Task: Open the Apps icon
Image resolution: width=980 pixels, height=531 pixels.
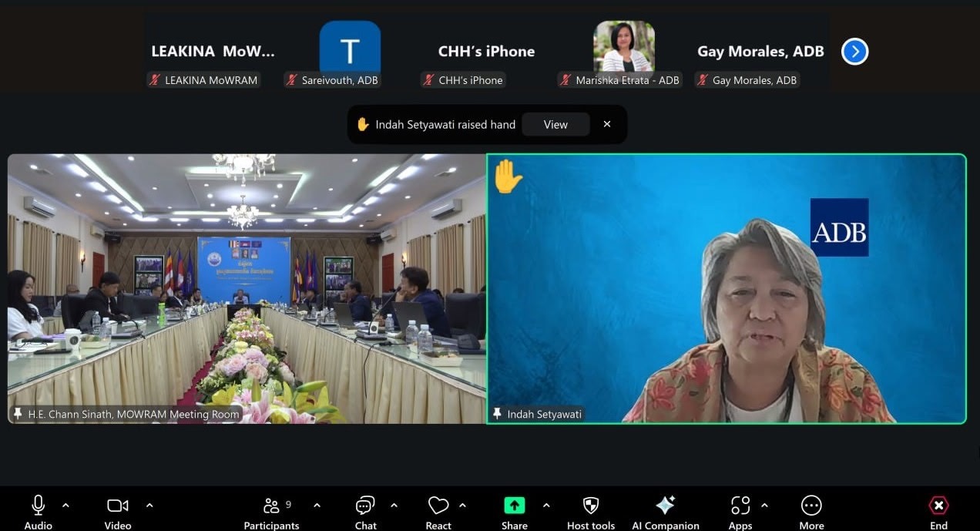Action: [740, 506]
